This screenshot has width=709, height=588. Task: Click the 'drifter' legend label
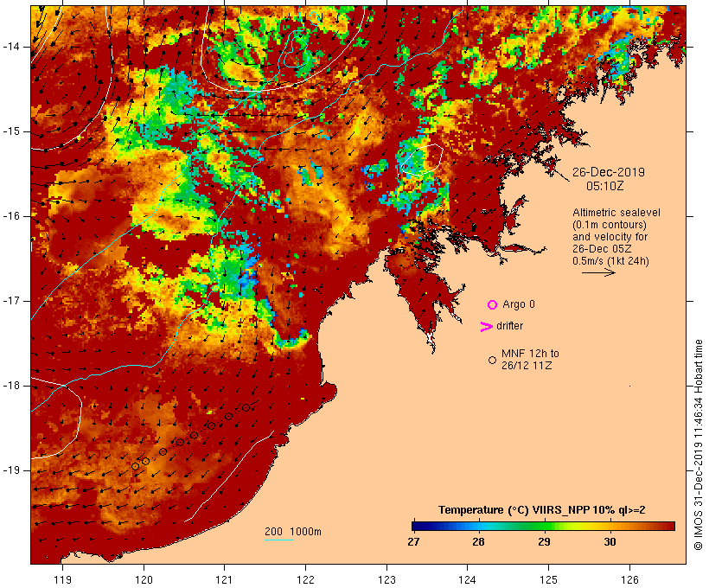point(509,326)
